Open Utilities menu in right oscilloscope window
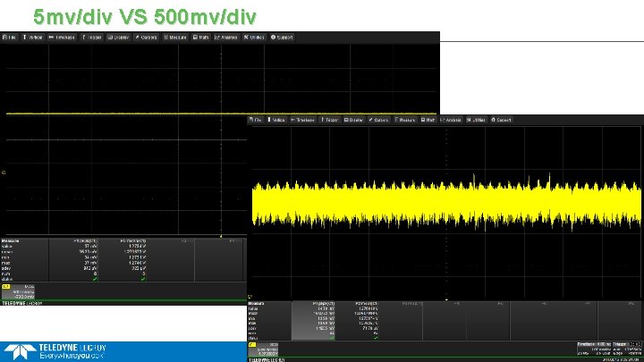 pyautogui.click(x=477, y=120)
